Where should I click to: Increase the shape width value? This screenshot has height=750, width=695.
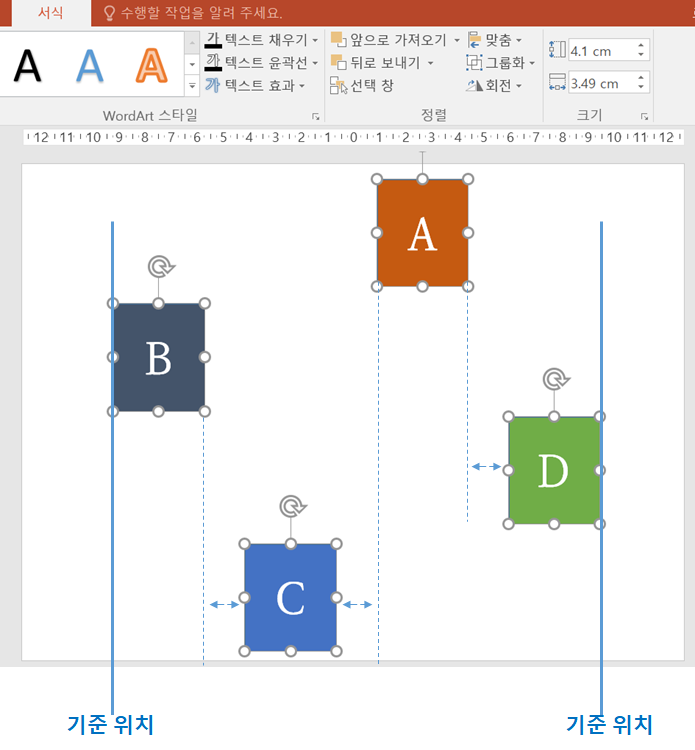(641, 78)
